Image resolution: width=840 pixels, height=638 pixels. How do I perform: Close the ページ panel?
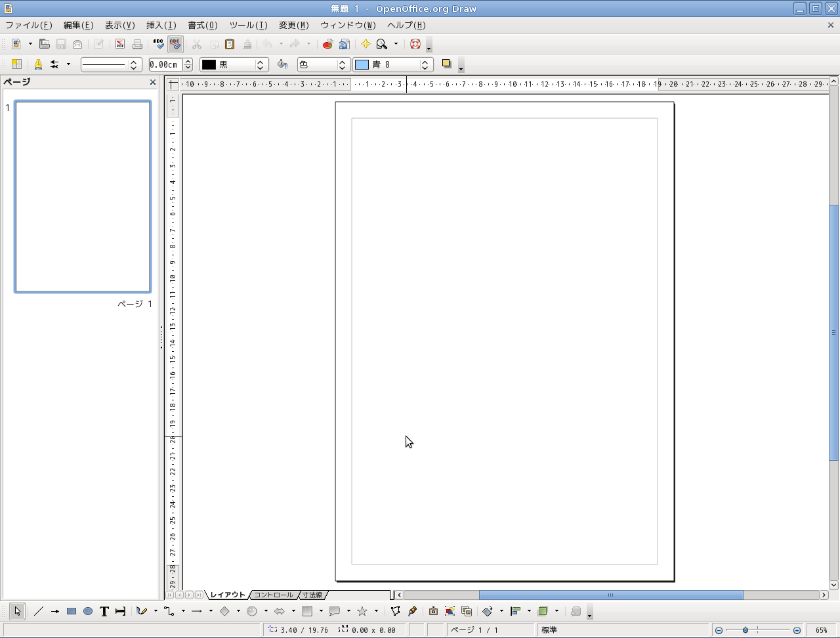click(x=153, y=82)
